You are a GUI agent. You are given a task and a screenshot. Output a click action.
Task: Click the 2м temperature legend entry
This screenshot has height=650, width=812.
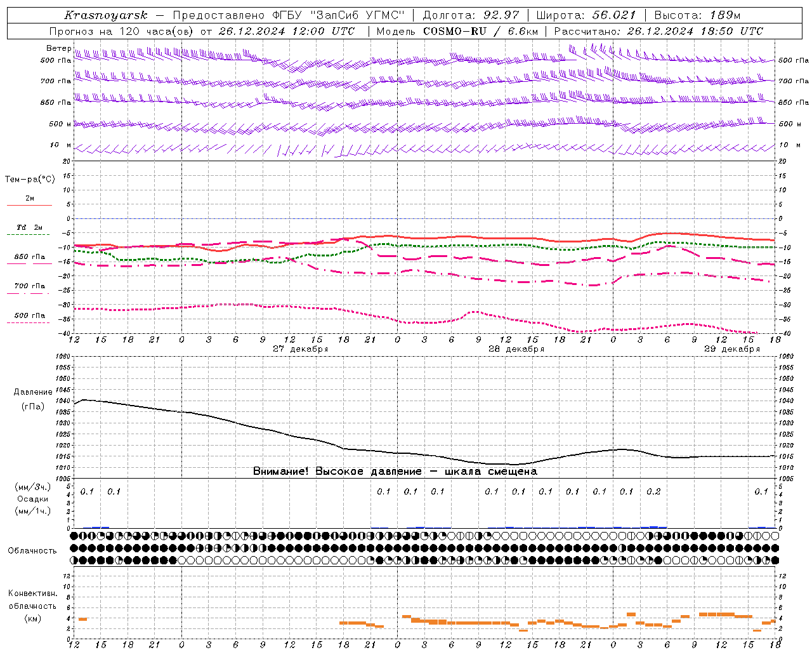pos(29,198)
